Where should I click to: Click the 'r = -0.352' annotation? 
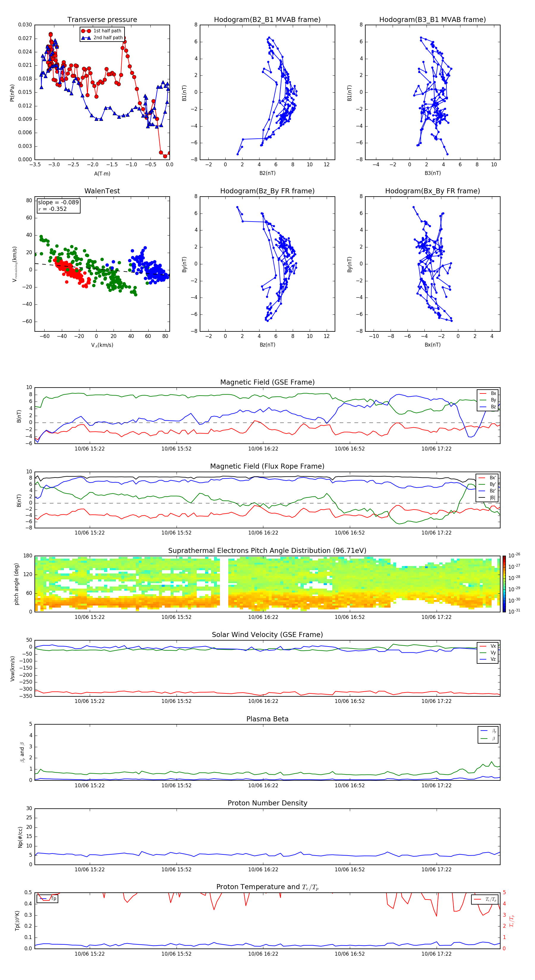coord(53,209)
